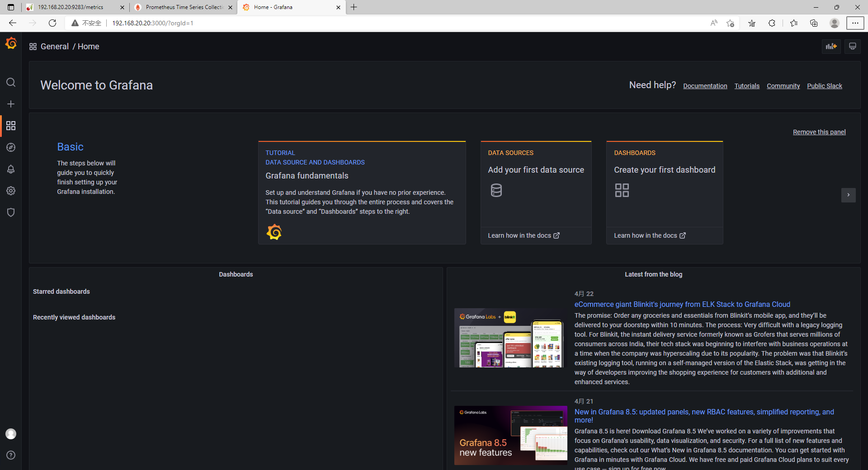Click Starred dashboards heading
The height and width of the screenshot is (470, 868).
[x=61, y=291]
